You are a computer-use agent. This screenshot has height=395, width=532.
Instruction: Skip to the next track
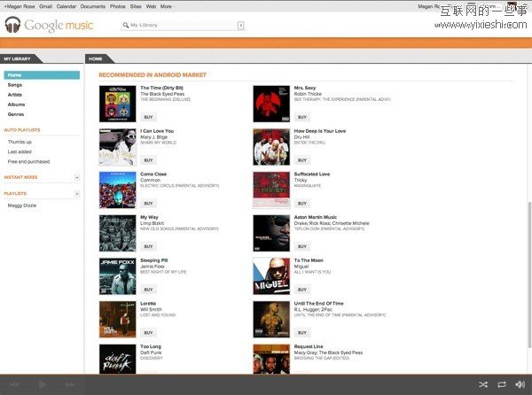[69, 384]
